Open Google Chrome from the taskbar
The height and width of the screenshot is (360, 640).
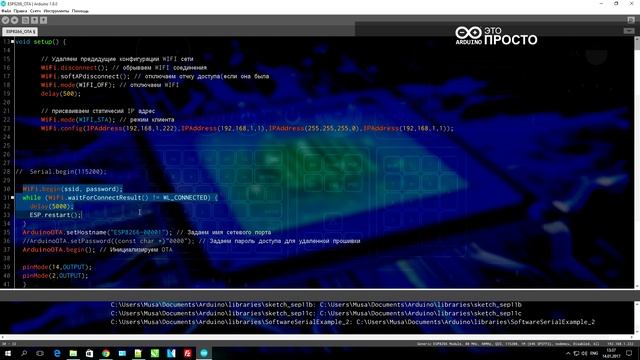(x=106, y=353)
